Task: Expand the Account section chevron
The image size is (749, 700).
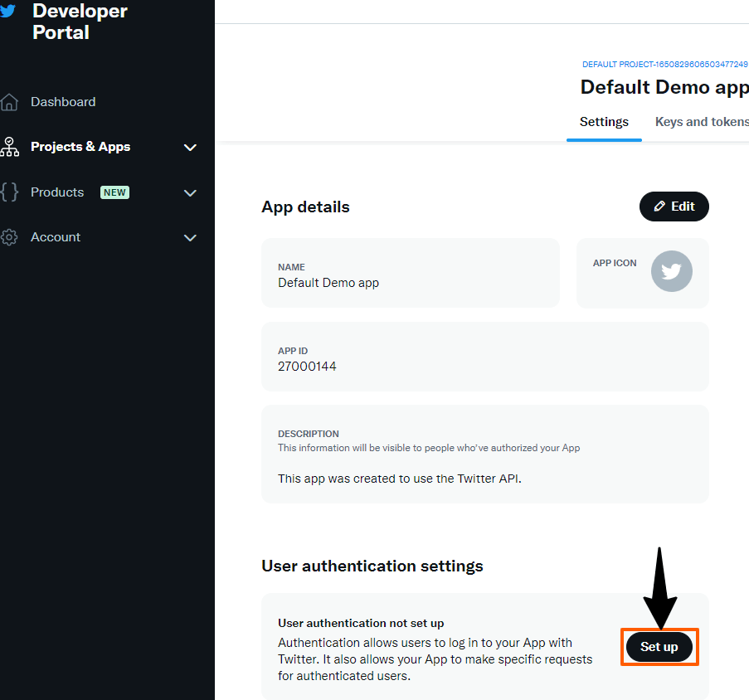Action: pos(190,238)
